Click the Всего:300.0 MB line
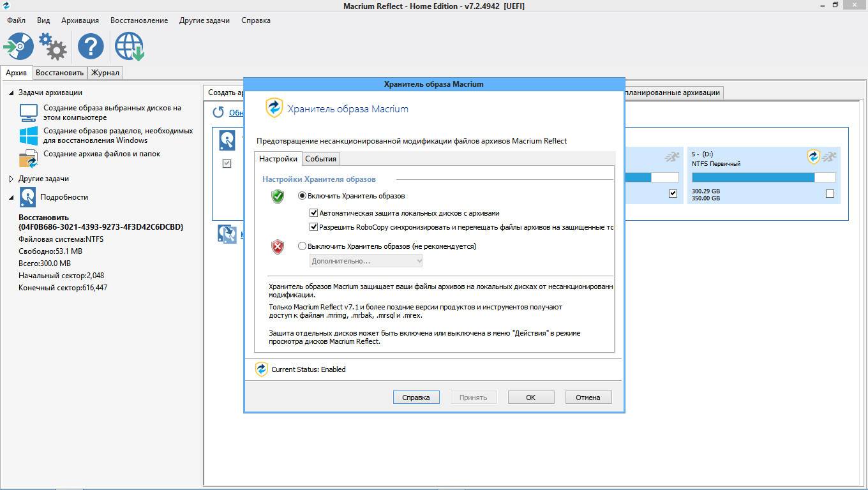868x490 pixels. tap(45, 264)
